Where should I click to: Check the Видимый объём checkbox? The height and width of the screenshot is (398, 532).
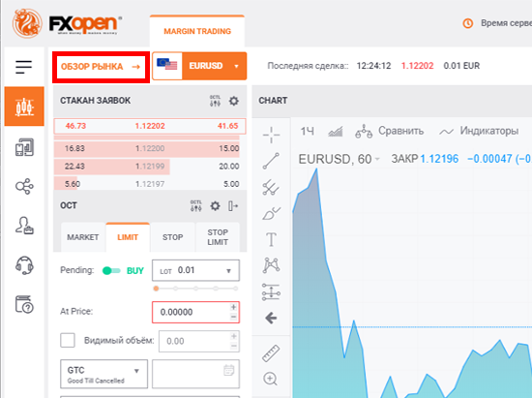(68, 340)
